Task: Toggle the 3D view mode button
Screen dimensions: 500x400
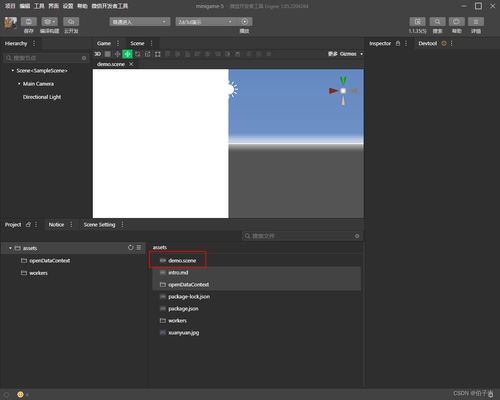Action: [x=97, y=54]
